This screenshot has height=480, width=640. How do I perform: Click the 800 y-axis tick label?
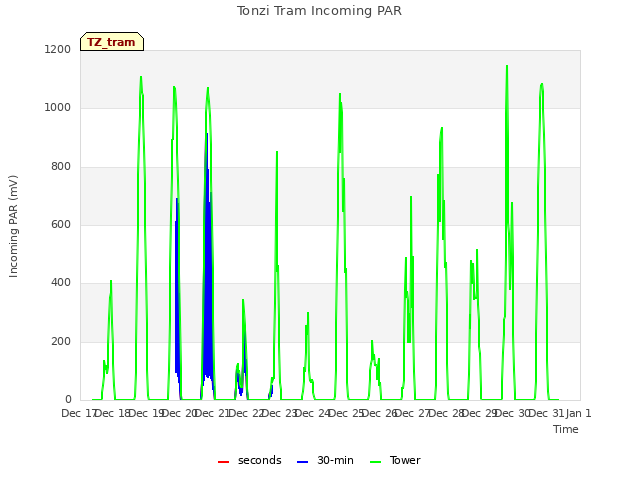point(61,167)
